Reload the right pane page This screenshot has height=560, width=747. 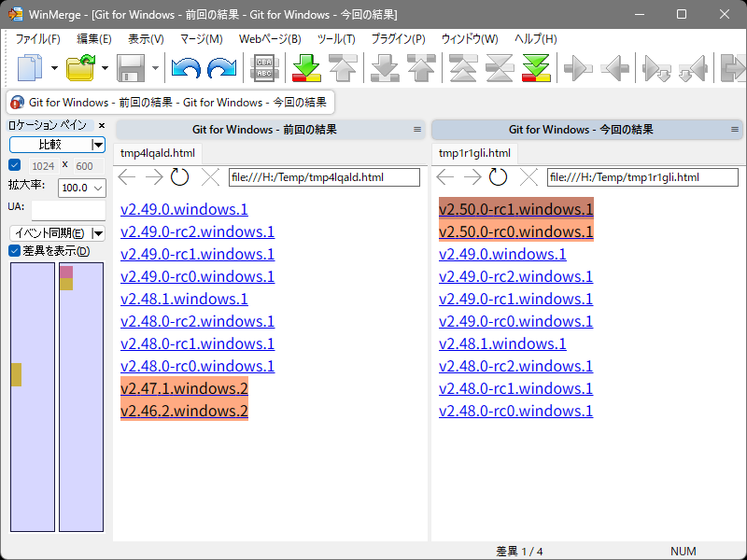tap(498, 177)
